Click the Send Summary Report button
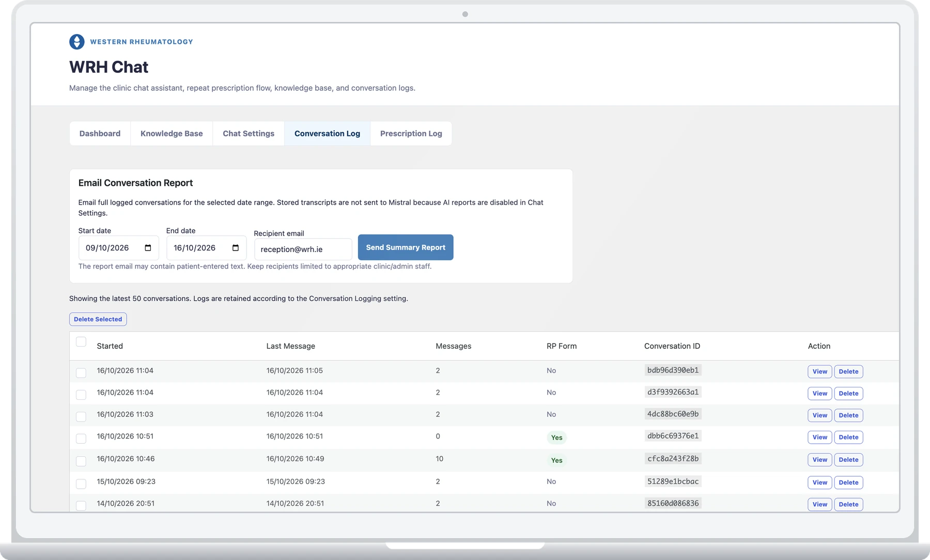The image size is (930, 560). (406, 247)
